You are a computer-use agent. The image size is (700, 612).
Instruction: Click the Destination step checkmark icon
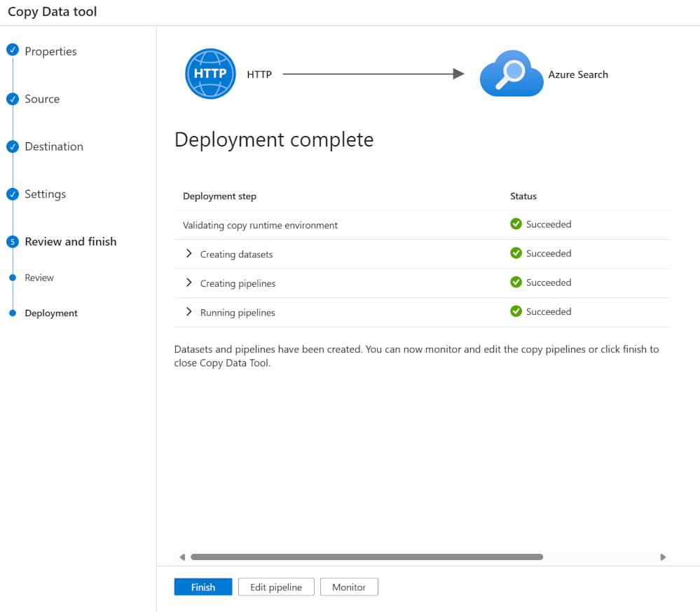click(x=13, y=147)
